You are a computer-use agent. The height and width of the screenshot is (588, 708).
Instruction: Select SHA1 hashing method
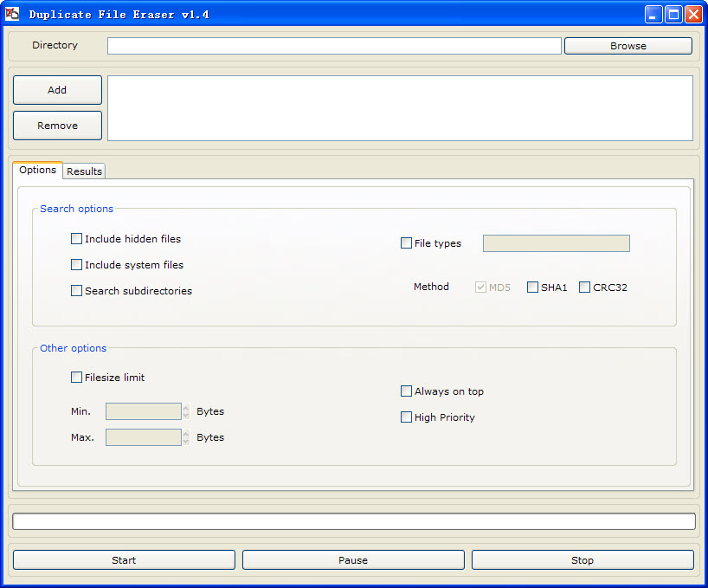pyautogui.click(x=532, y=288)
